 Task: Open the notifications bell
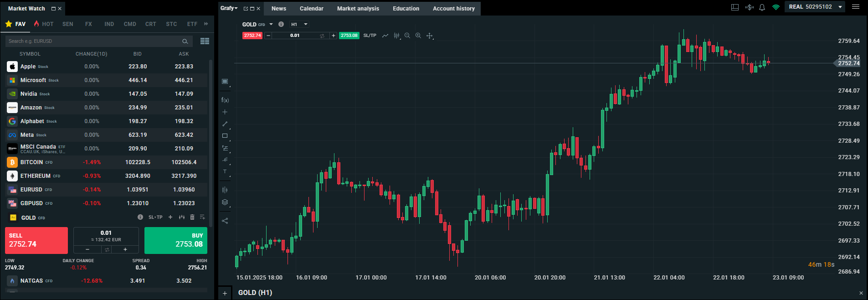pos(762,7)
